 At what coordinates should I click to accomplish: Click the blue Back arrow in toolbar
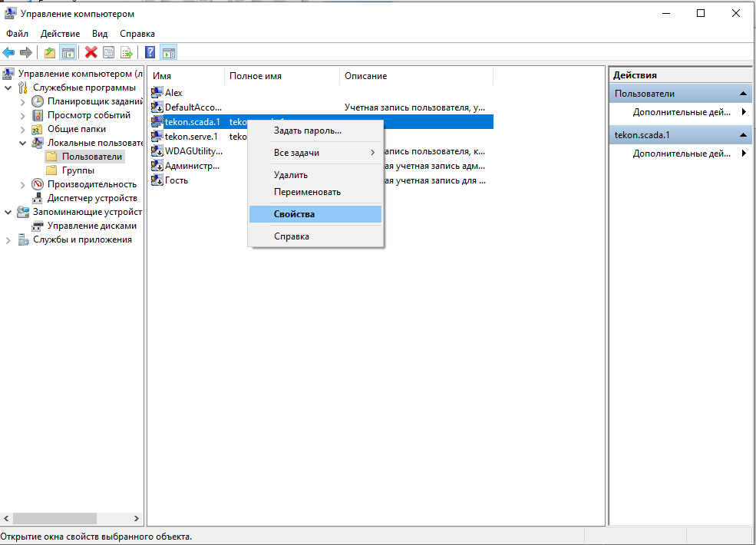8,52
